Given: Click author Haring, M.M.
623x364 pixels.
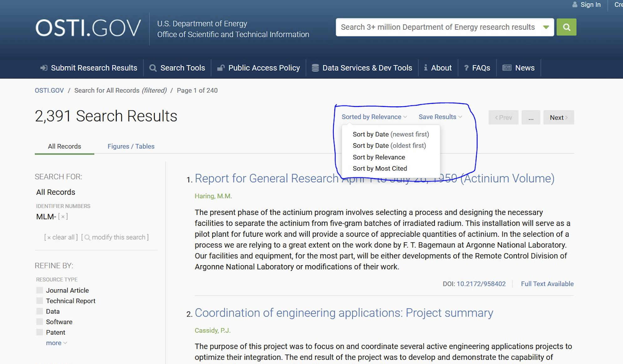Looking at the screenshot, I should coord(213,196).
